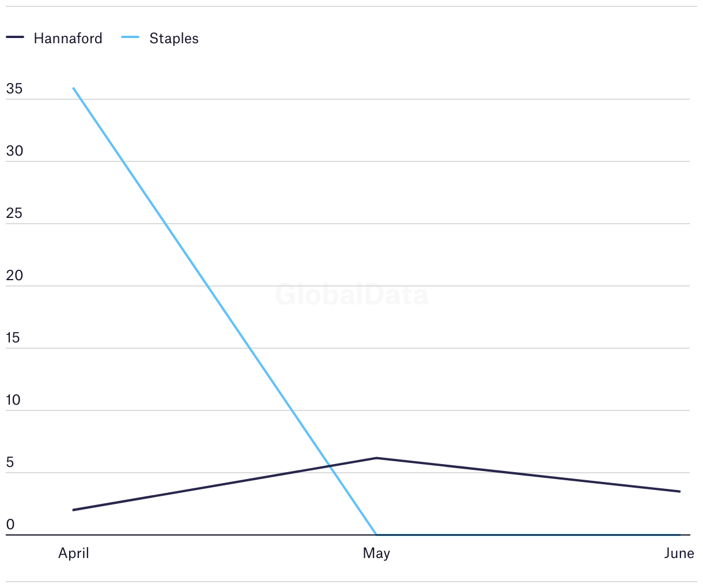Click the 0 y-axis label

tap(10, 525)
